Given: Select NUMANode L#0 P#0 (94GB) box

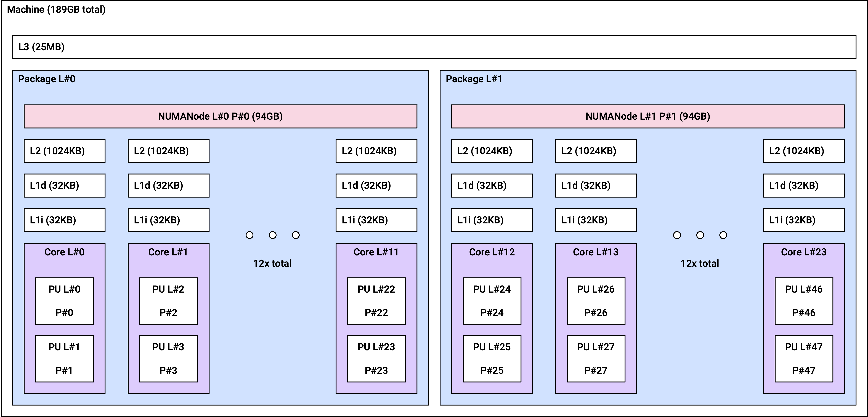Looking at the screenshot, I should click(x=220, y=117).
